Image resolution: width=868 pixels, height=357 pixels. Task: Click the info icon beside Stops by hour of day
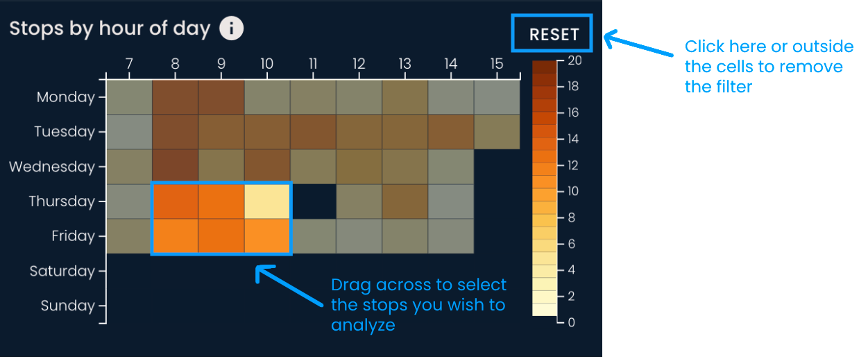tap(232, 28)
